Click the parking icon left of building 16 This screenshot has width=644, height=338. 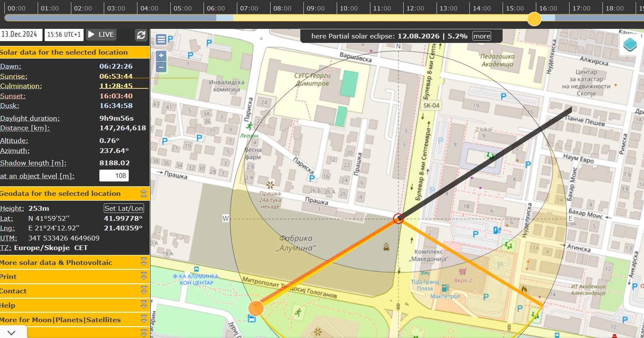click(x=312, y=178)
